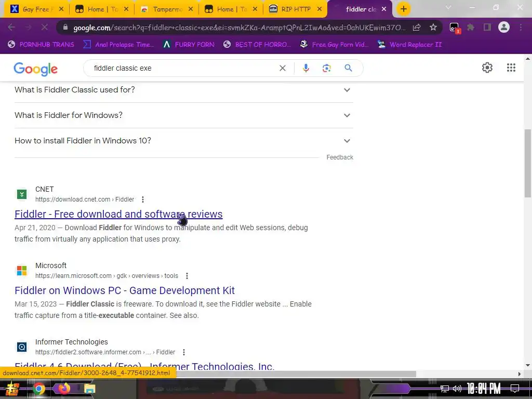Viewport: 532px width, 399px height.
Task: Close the RIP HTTP tab
Action: 320,9
